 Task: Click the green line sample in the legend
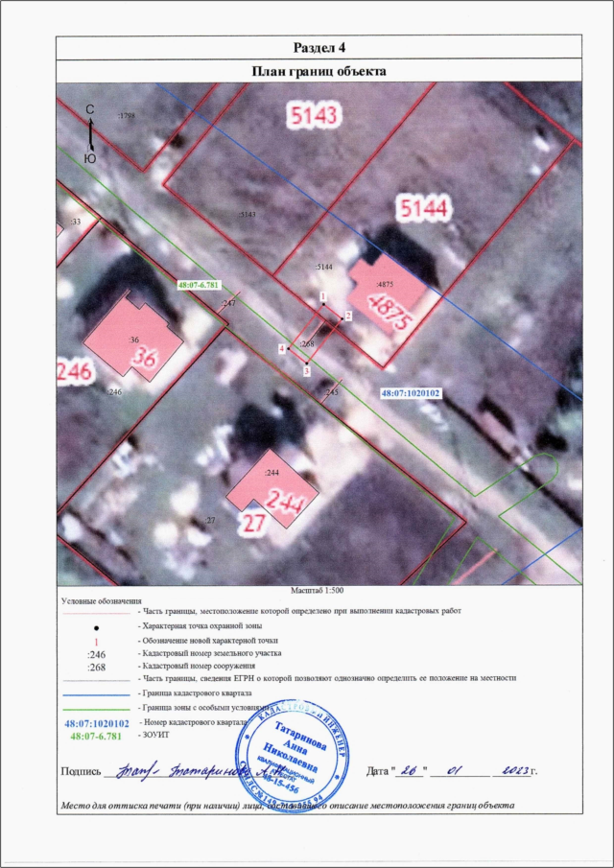point(96,706)
